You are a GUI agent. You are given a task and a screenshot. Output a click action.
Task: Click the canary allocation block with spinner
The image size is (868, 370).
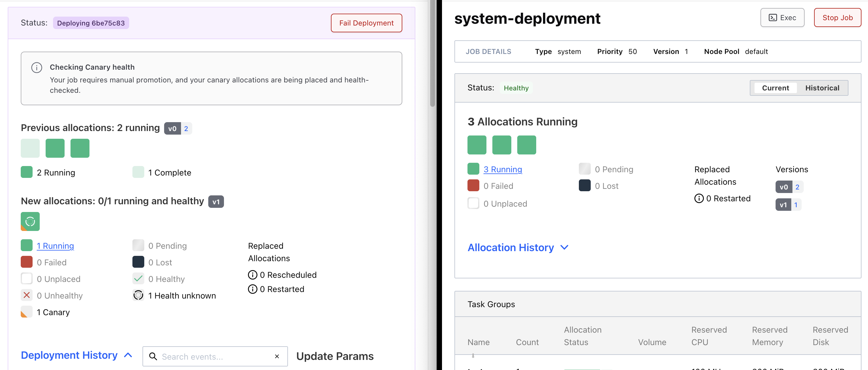pyautogui.click(x=30, y=221)
